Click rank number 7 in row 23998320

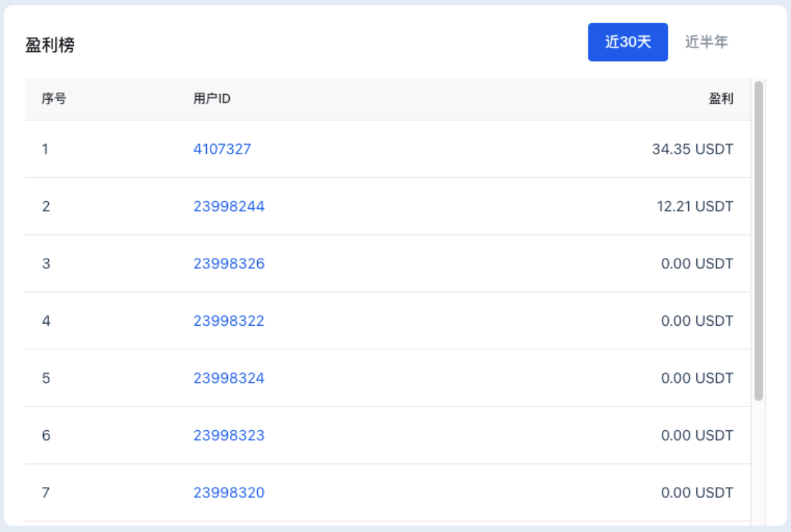coord(46,493)
